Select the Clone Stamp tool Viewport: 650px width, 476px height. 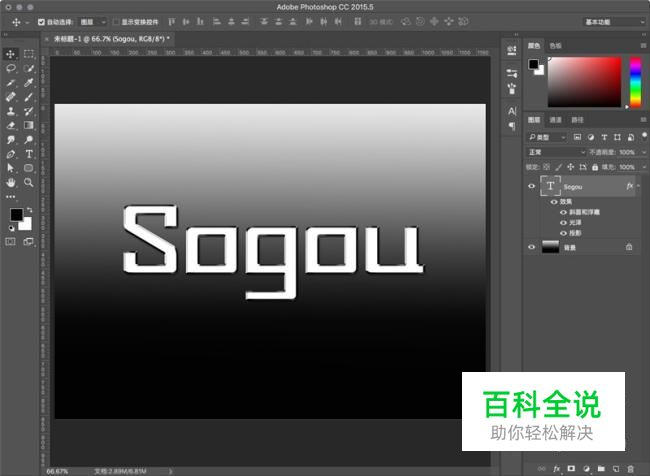pos(10,111)
